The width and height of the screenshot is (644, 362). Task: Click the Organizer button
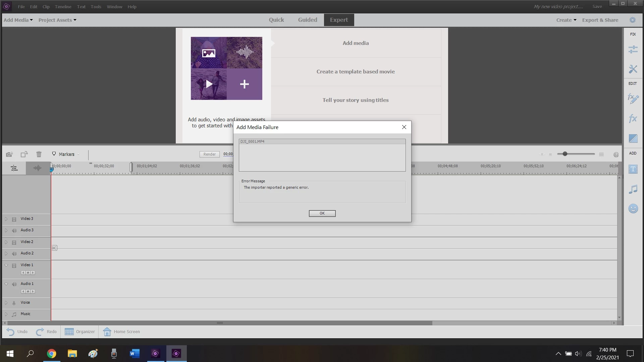pos(80,332)
